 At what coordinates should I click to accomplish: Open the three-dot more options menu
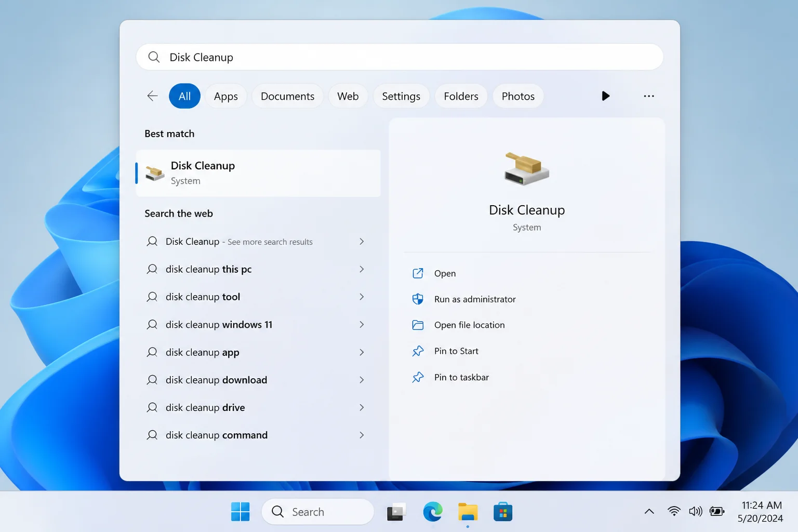pyautogui.click(x=649, y=96)
